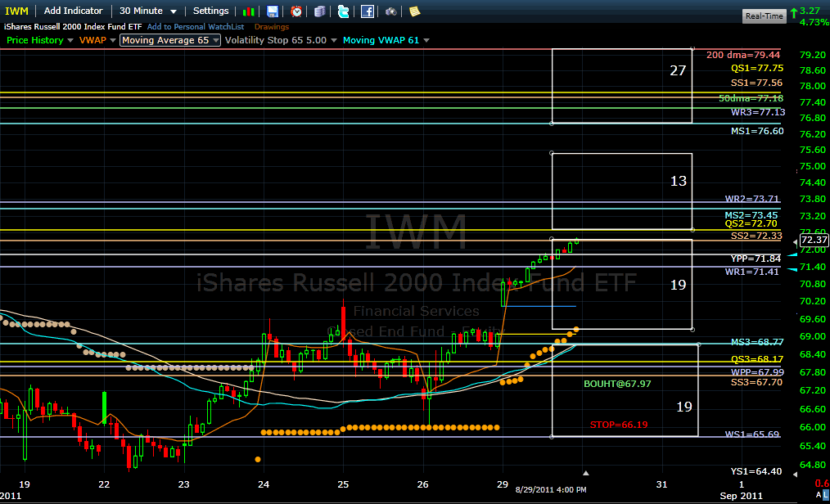
Task: Click the MS2=73.45 level label
Action: pyautogui.click(x=751, y=215)
